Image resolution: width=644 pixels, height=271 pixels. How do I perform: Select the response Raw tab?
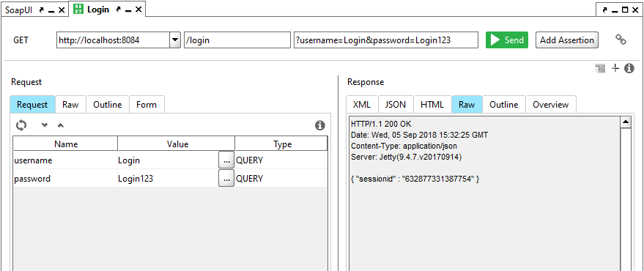point(467,104)
